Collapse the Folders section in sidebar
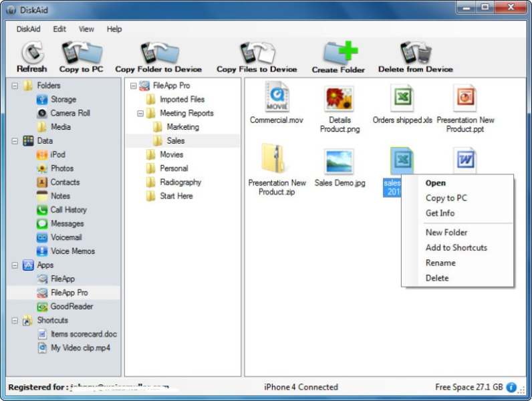Image resolution: width=532 pixels, height=401 pixels. (15, 86)
